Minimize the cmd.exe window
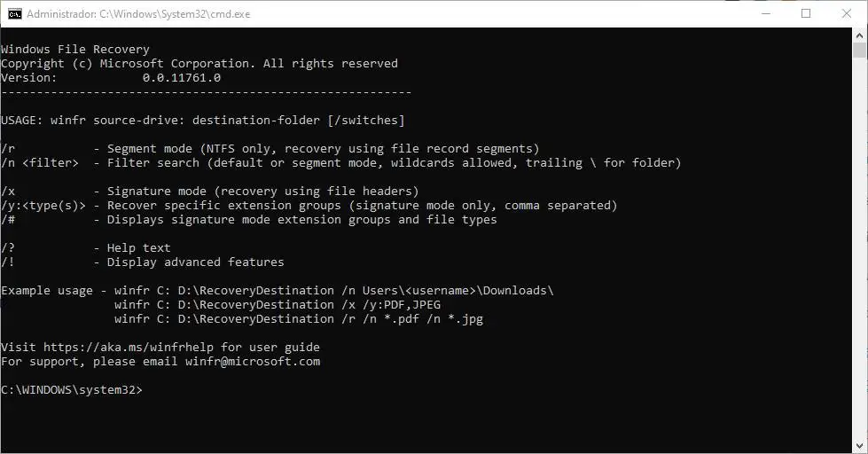 coord(765,13)
